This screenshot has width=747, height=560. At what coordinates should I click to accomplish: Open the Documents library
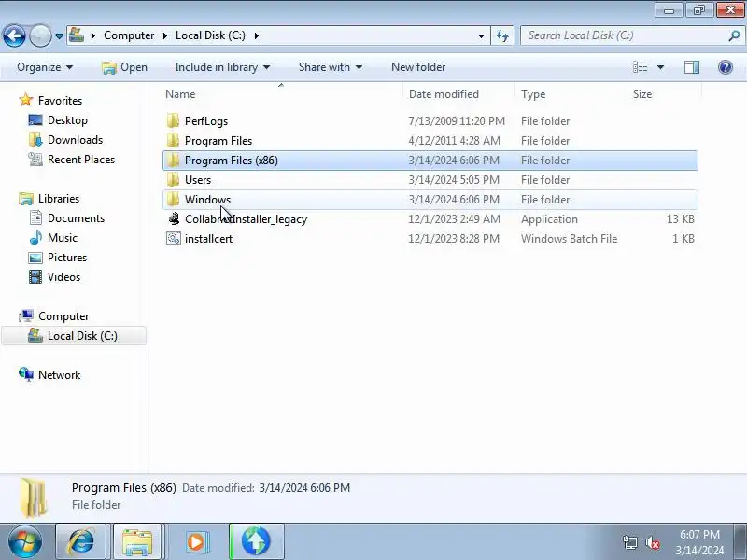pos(76,218)
